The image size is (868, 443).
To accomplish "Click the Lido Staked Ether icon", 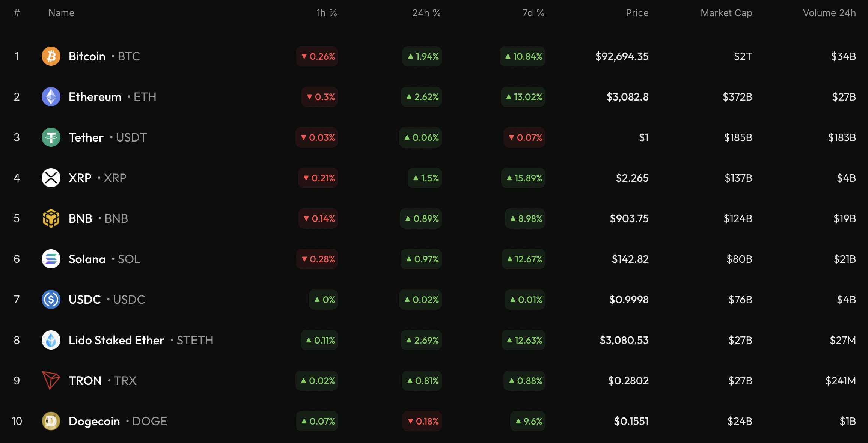I will (51, 340).
